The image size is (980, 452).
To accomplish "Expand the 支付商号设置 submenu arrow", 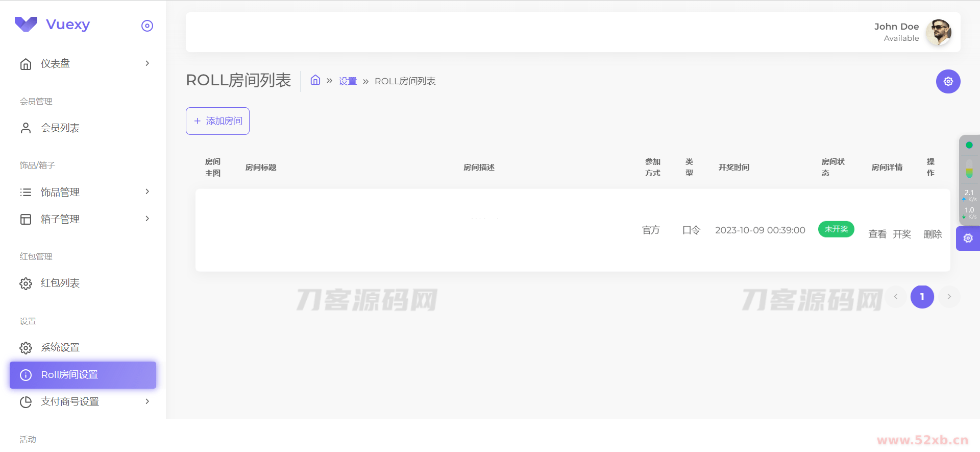I will 147,401.
